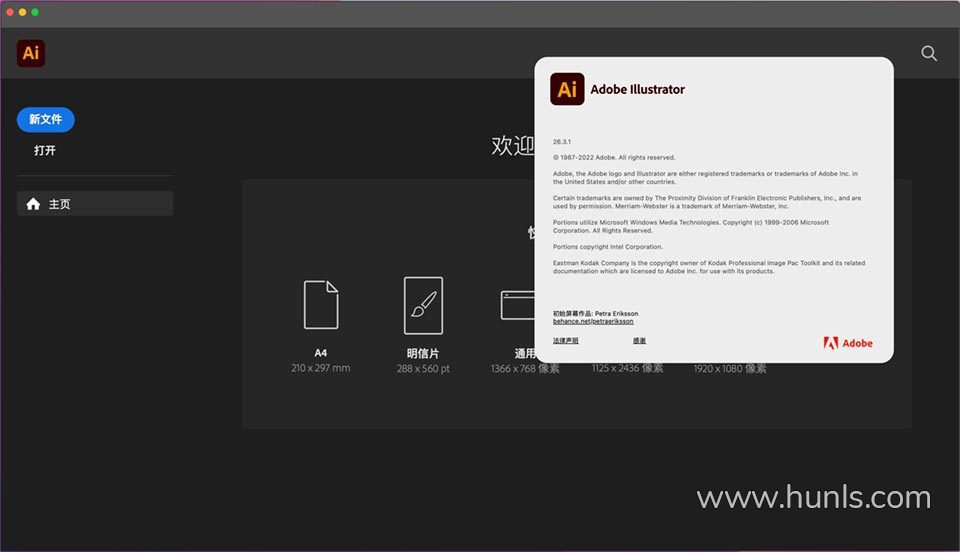Click the house icon beside 主页

point(33,204)
